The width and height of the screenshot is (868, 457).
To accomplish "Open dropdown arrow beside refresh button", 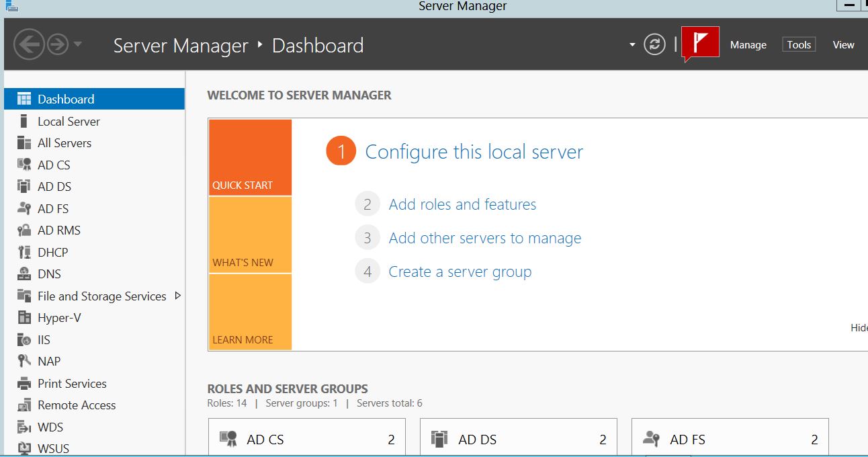I will tap(632, 45).
